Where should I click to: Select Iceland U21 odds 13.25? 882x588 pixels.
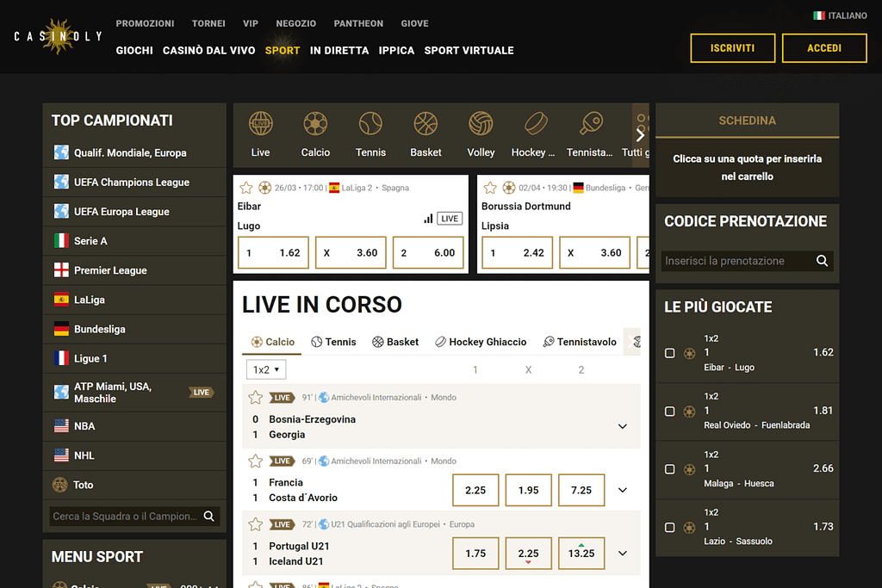581,554
